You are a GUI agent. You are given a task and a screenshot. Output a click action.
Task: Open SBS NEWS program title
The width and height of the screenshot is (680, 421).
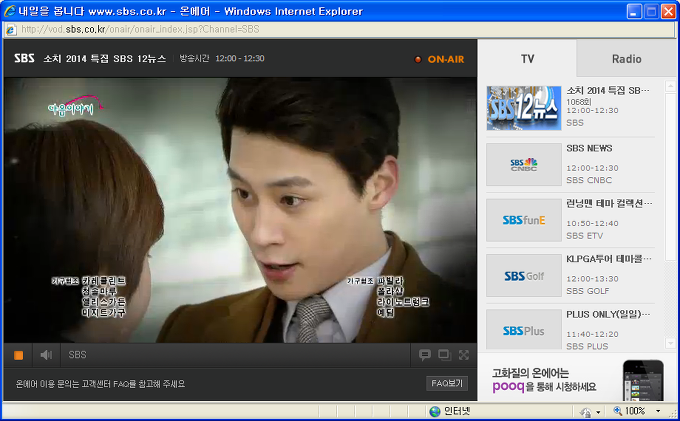(x=589, y=148)
